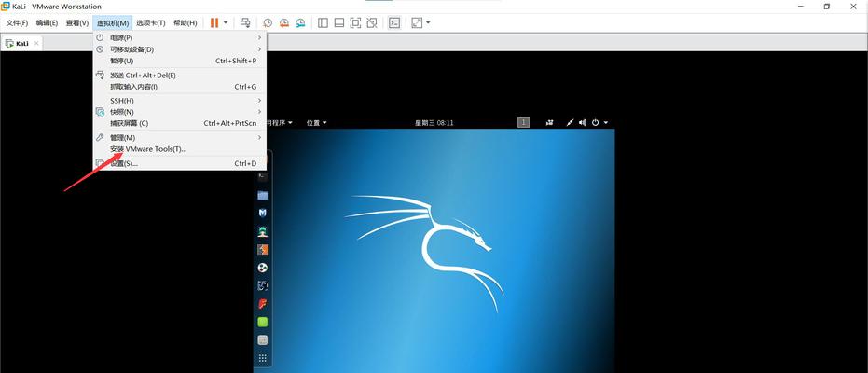Click the green square icon in Kali dock
This screenshot has width=868, height=373.
[262, 322]
